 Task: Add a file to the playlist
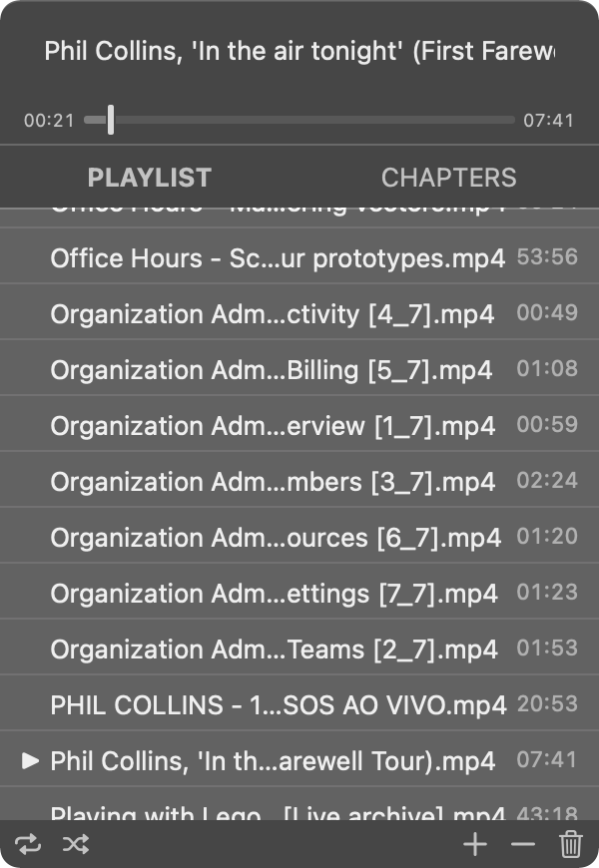point(475,845)
